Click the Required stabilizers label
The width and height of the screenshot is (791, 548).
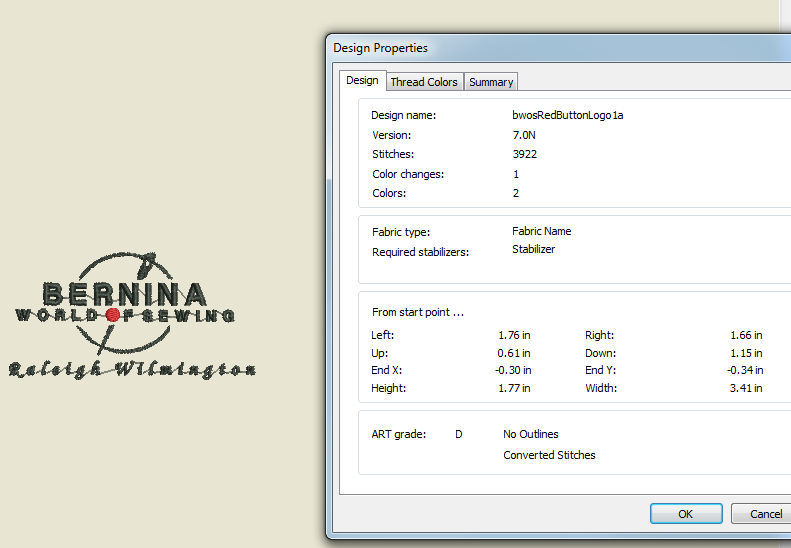(420, 252)
